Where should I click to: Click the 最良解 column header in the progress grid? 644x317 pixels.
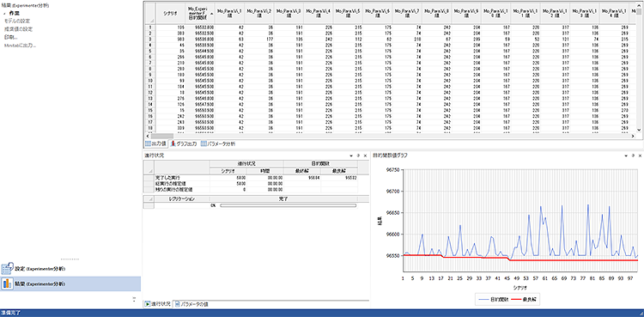(x=339, y=171)
